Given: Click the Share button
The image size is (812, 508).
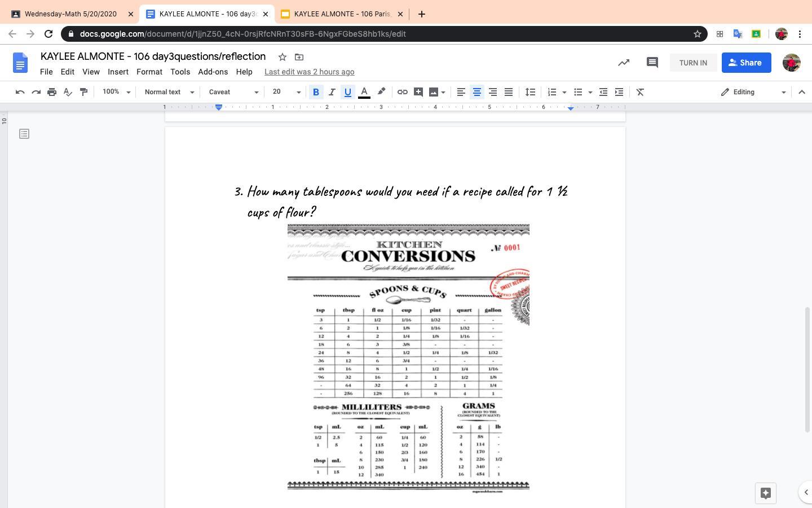Looking at the screenshot, I should click(747, 63).
